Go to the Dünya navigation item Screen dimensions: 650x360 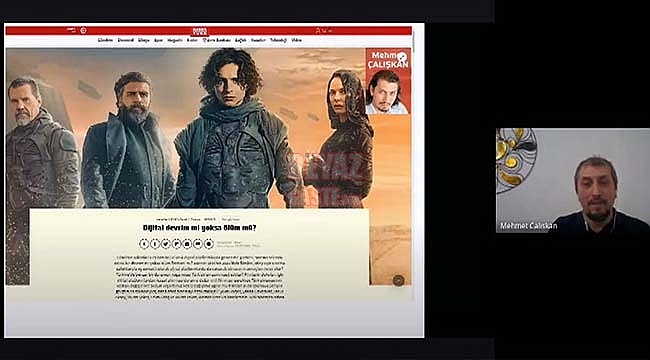pyautogui.click(x=143, y=40)
